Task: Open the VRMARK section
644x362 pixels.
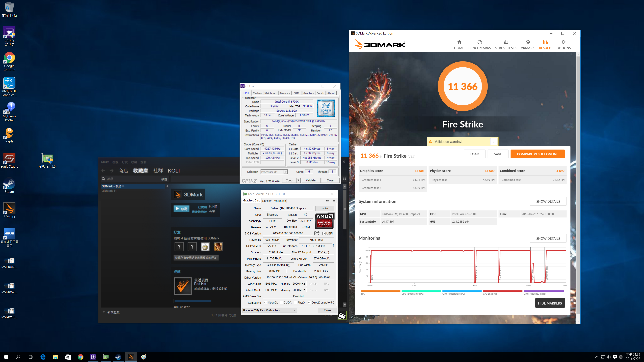Action: click(527, 45)
